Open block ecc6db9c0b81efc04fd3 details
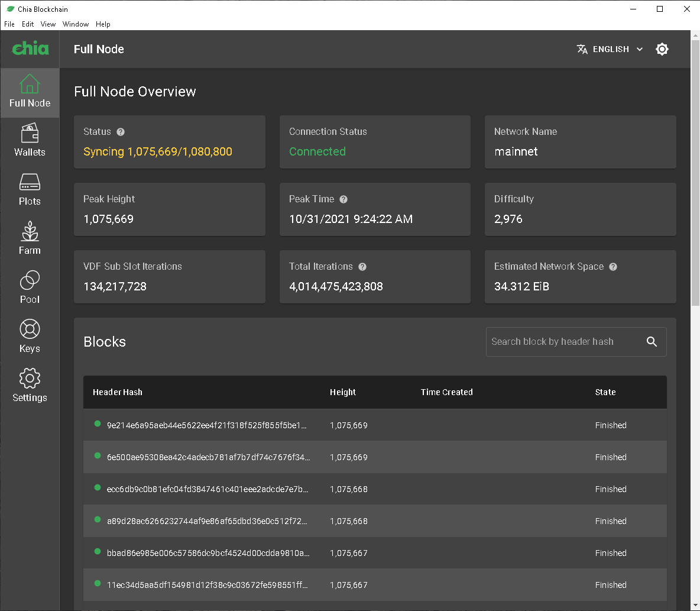The height and width of the screenshot is (611, 700). (x=207, y=489)
